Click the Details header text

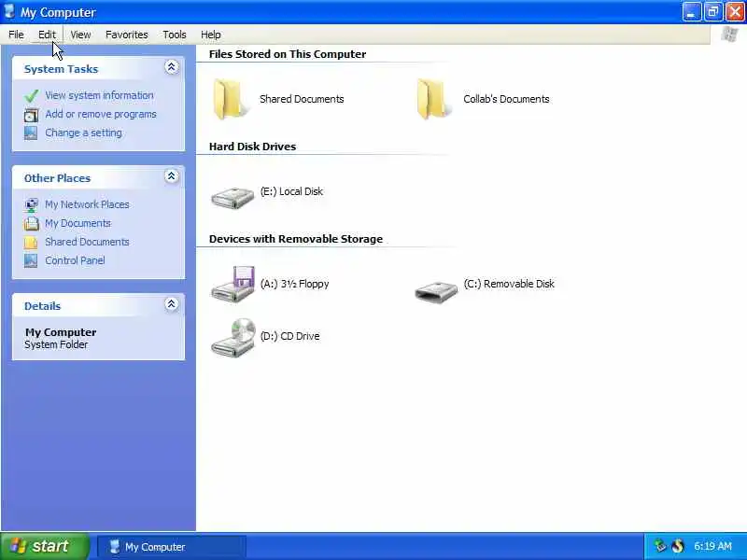point(42,306)
